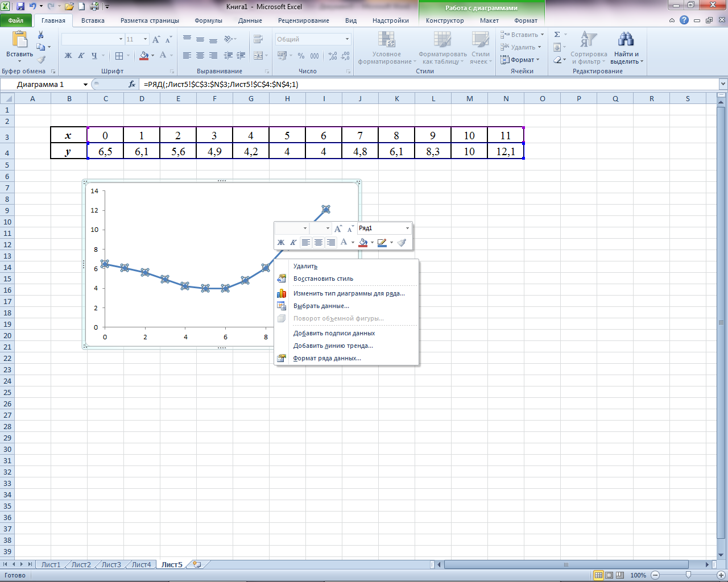728x582 pixels.
Task: Switch to Вставка ribbon tab
Action: (x=93, y=20)
